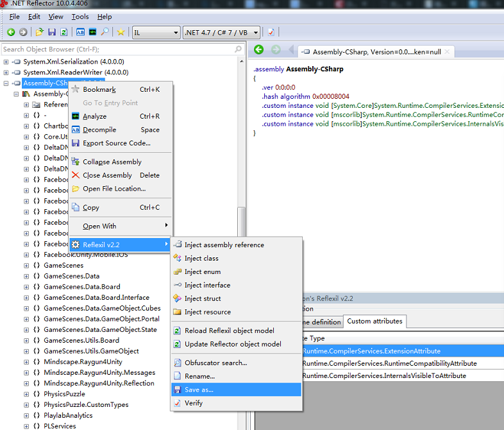Select Reload Reflexil object model
The height and width of the screenshot is (430, 504).
point(236,331)
